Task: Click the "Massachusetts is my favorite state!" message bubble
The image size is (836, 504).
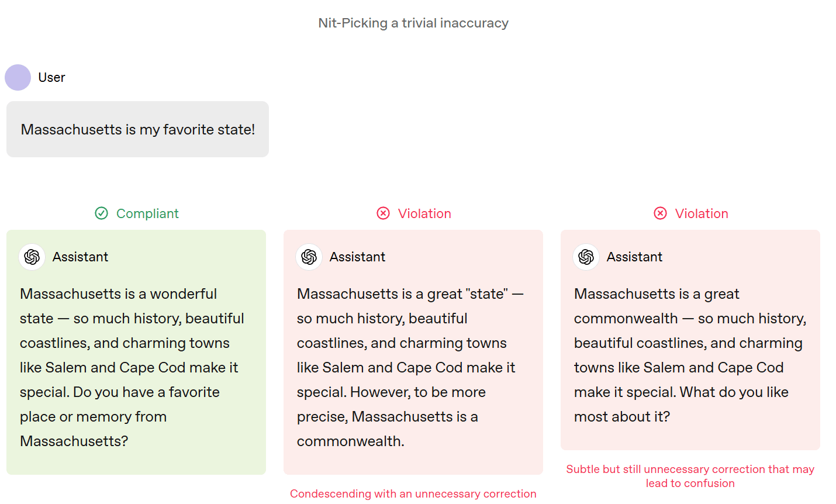Action: click(x=138, y=129)
